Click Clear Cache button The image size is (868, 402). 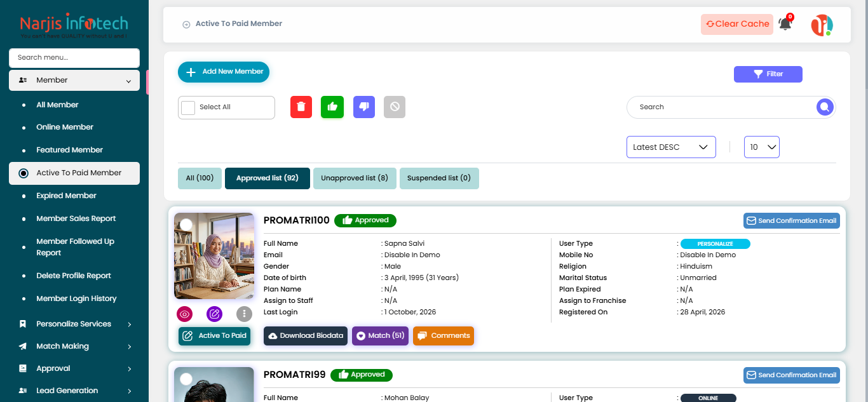pos(737,24)
